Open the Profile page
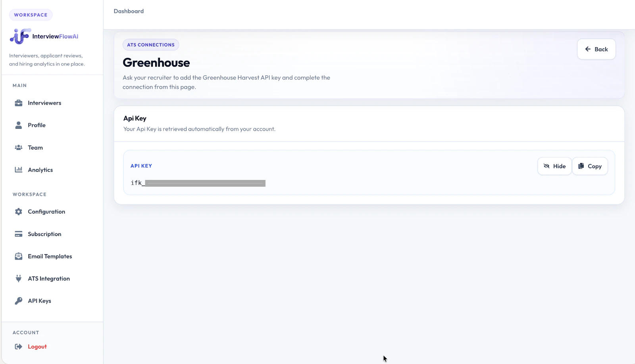This screenshot has width=635, height=364. click(x=37, y=125)
